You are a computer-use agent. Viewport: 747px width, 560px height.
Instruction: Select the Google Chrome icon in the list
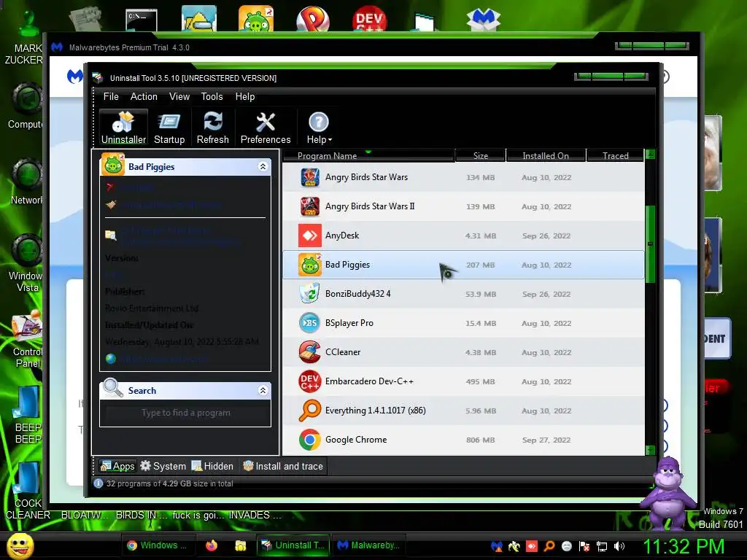310,440
